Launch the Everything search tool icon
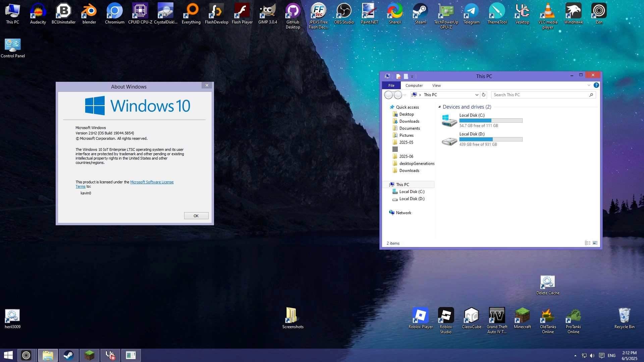The image size is (644, 362). [x=191, y=14]
